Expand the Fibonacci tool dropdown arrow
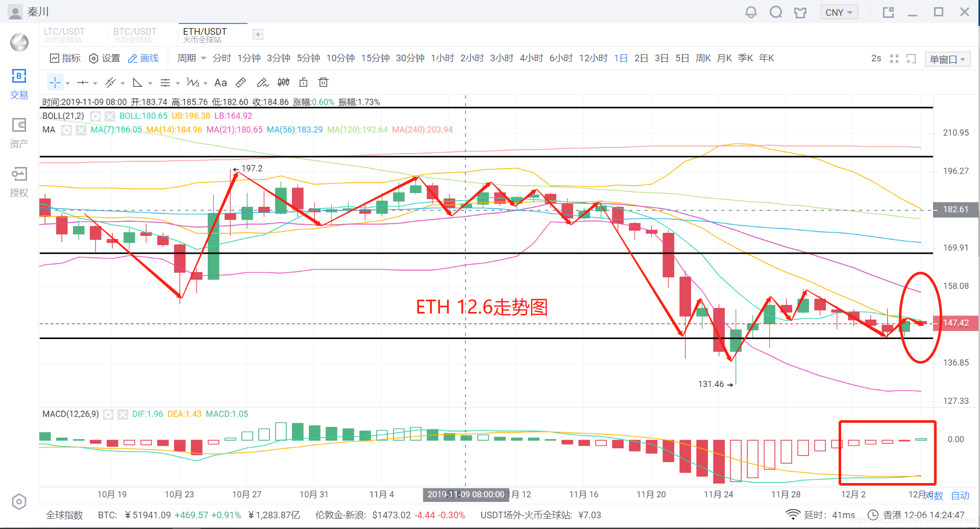This screenshot has width=980, height=529. (178, 83)
